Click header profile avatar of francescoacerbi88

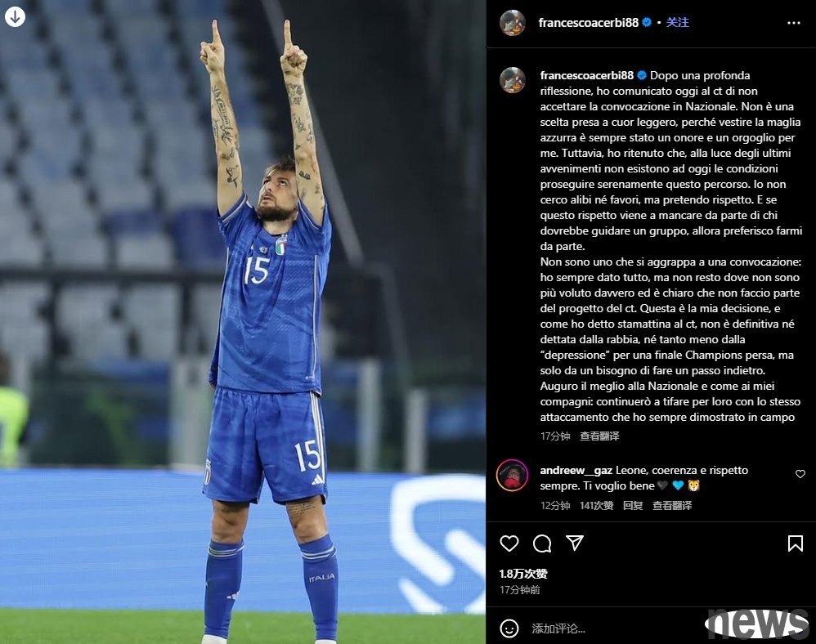point(513,23)
